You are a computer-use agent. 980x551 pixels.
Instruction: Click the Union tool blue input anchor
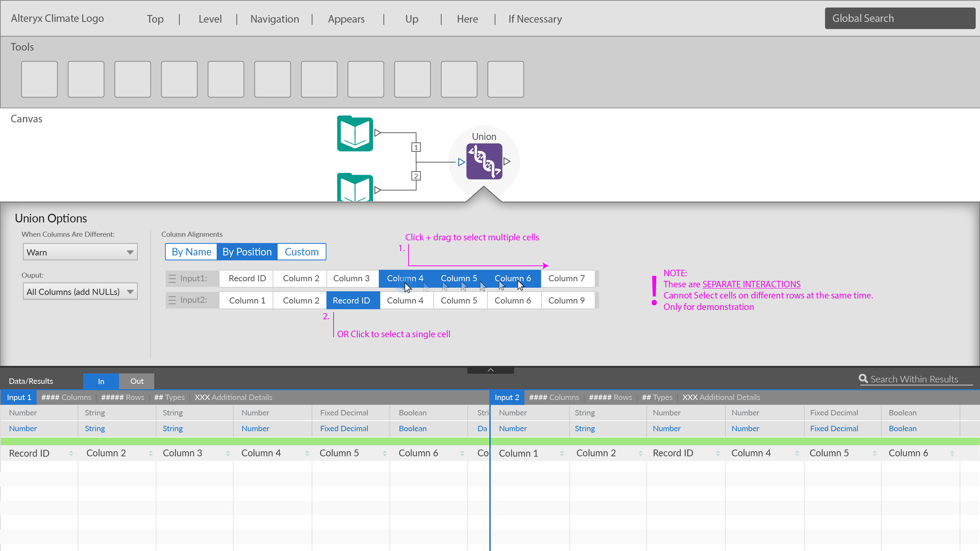tap(461, 162)
